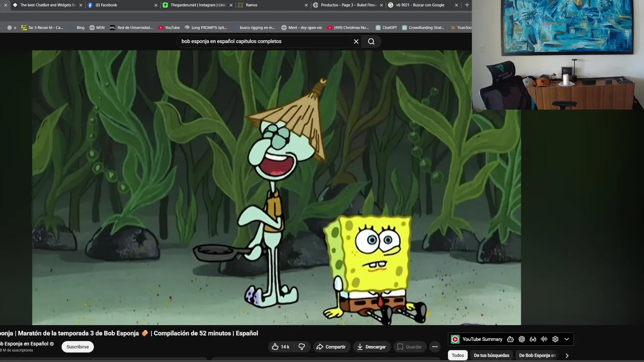Viewport: 644px width, 362px height.
Task: Open the YouTube bookmark
Action: tap(169, 28)
